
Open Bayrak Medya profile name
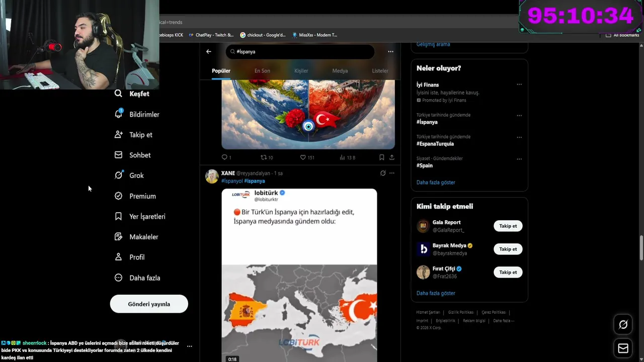click(x=449, y=246)
